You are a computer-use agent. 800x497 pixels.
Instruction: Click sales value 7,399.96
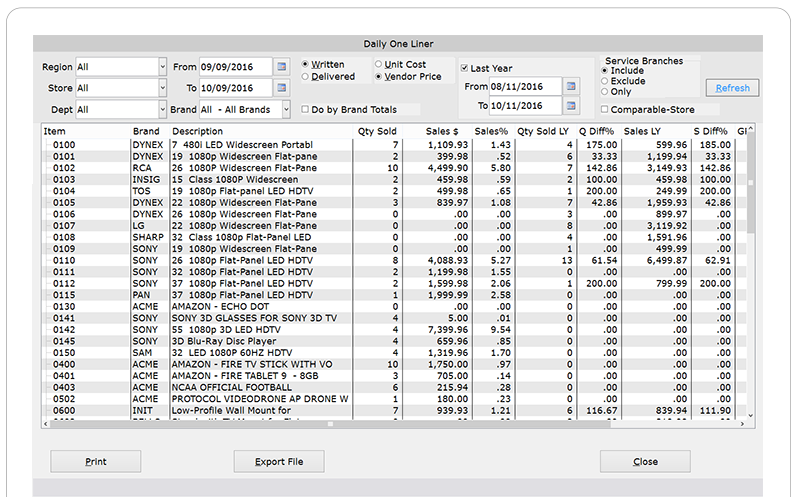pyautogui.click(x=449, y=330)
